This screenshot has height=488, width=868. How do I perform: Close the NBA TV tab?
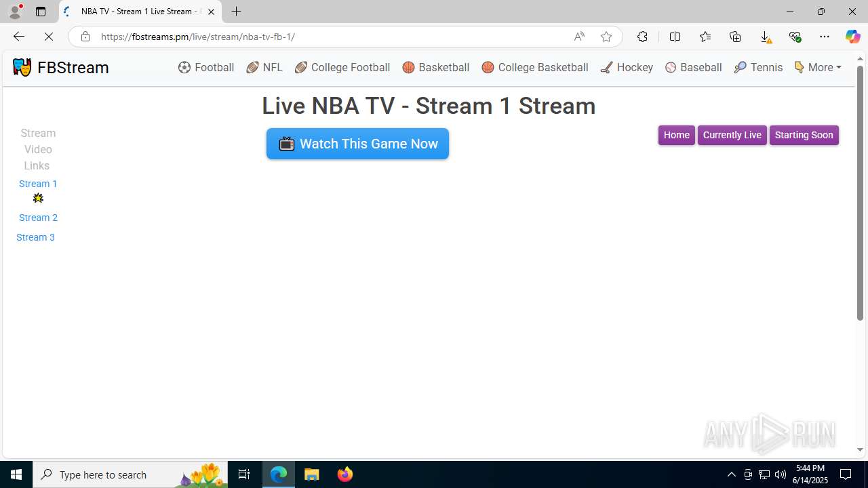[211, 12]
